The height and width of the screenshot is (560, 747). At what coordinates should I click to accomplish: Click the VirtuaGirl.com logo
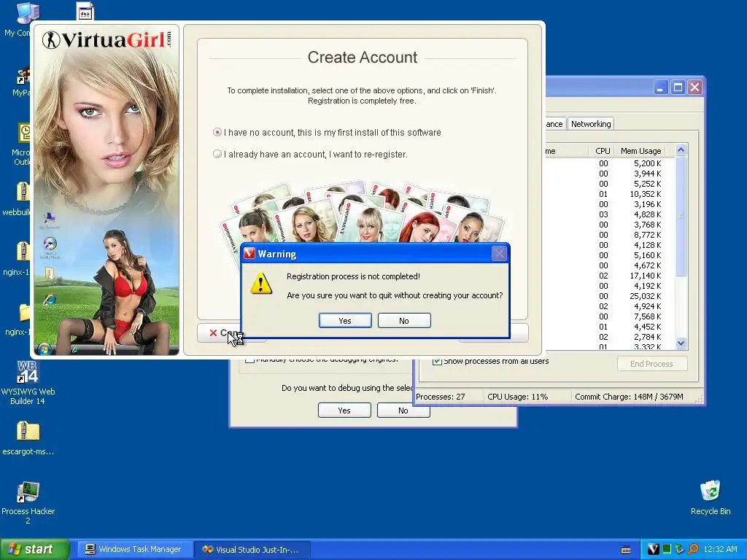[107, 39]
